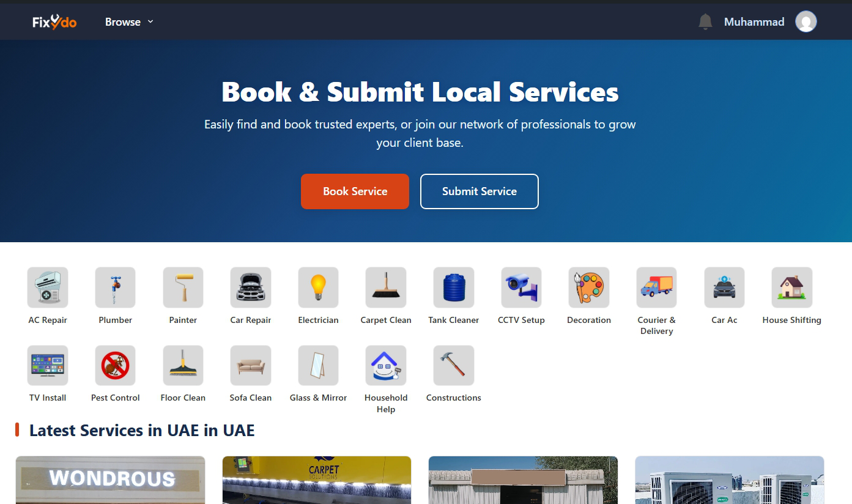Image resolution: width=852 pixels, height=504 pixels.
Task: Click the Painter roller icon
Action: pyautogui.click(x=183, y=287)
